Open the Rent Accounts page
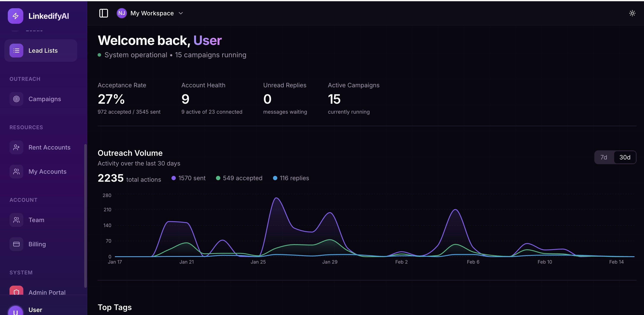This screenshot has height=315, width=644. click(x=49, y=147)
